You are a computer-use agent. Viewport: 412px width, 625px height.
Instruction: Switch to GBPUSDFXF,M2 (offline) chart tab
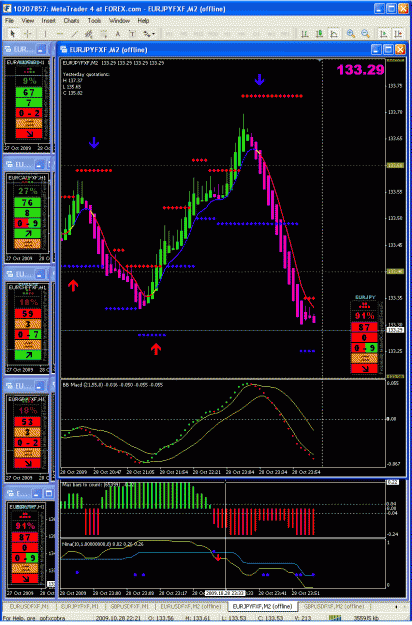tap(334, 606)
